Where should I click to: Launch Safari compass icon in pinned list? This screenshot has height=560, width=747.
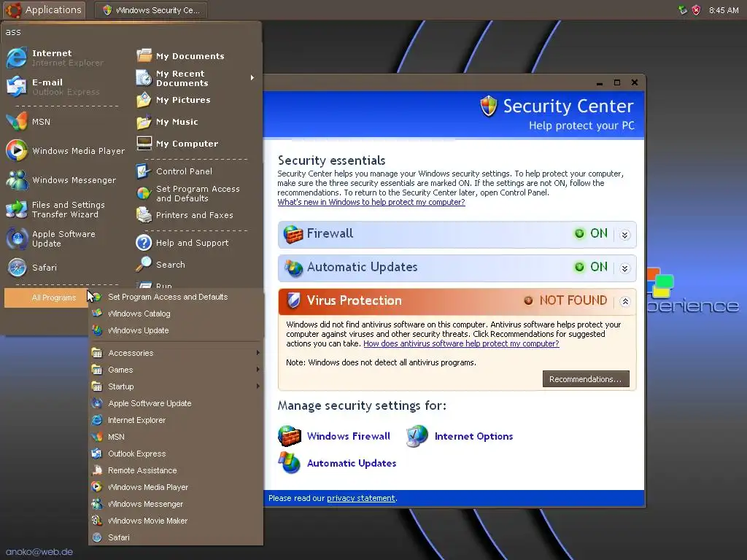click(17, 268)
